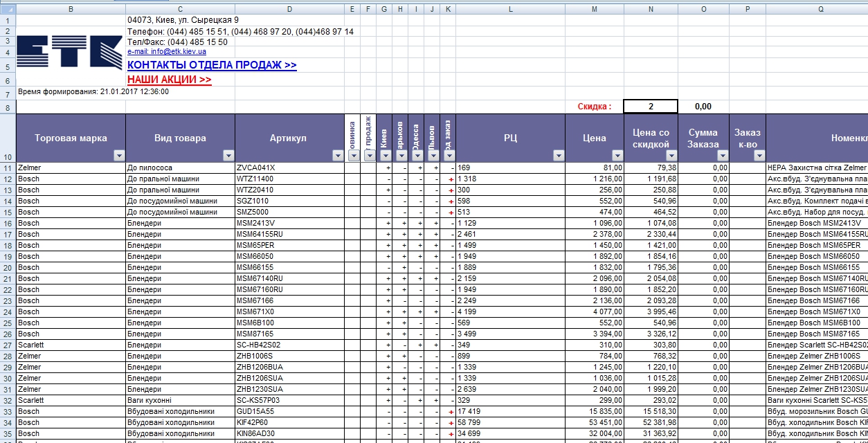
Task: Select article cell MSM671X0
Action: coord(289,311)
